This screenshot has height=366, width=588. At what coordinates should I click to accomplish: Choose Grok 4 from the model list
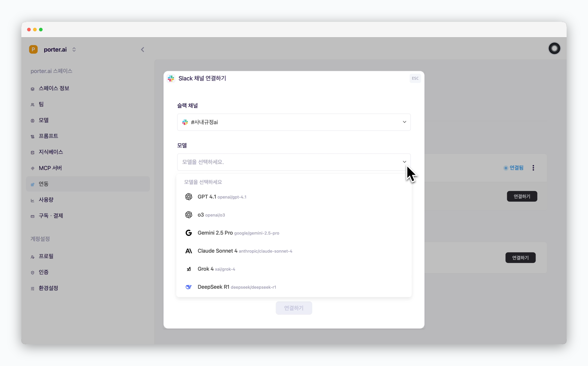[x=294, y=269]
